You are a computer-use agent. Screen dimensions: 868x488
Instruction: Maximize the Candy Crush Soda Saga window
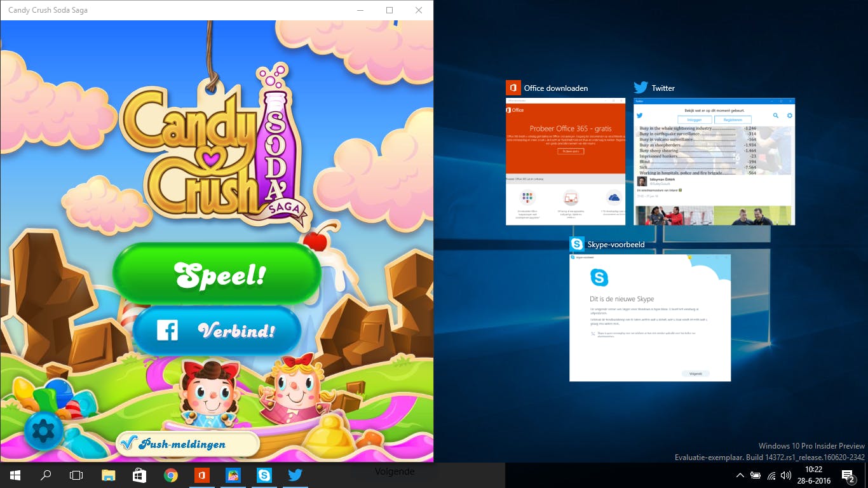390,10
